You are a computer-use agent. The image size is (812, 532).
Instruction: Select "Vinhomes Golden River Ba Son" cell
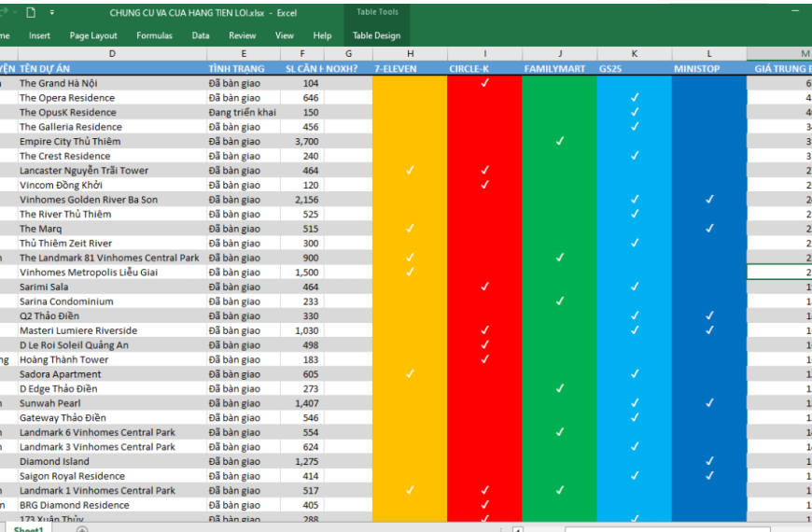point(112,200)
